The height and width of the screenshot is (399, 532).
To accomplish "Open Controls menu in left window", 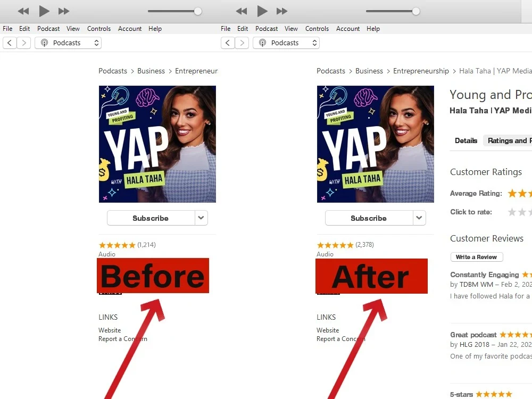I will coord(99,29).
